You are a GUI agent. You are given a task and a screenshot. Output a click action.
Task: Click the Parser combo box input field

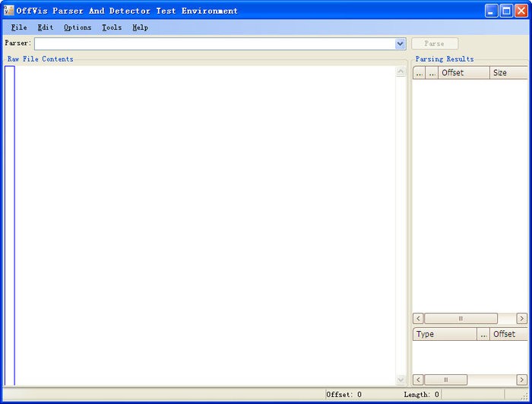pos(215,43)
